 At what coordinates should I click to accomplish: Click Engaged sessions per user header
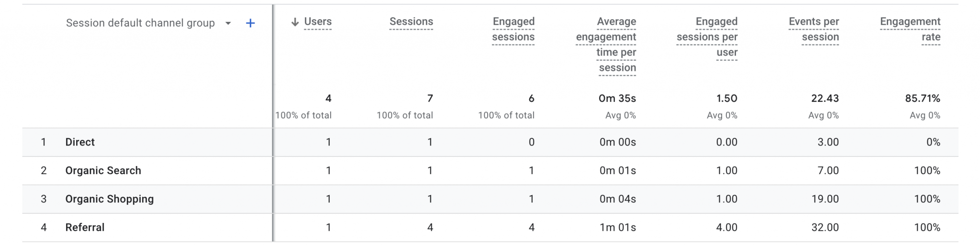tap(707, 37)
